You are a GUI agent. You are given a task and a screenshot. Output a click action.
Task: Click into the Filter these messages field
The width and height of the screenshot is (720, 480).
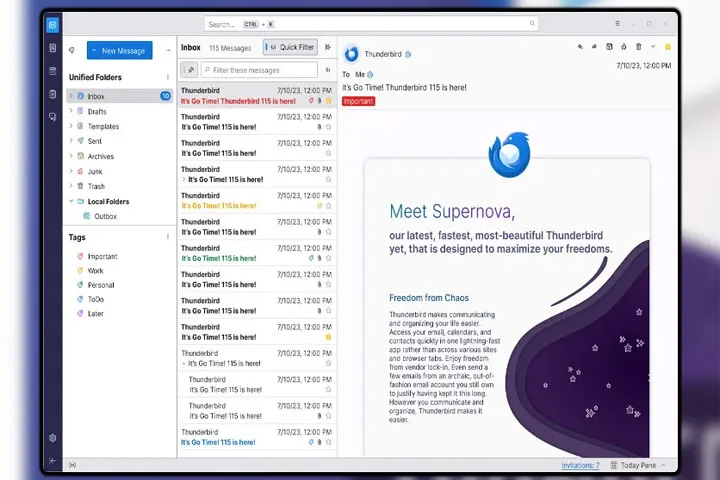click(259, 70)
